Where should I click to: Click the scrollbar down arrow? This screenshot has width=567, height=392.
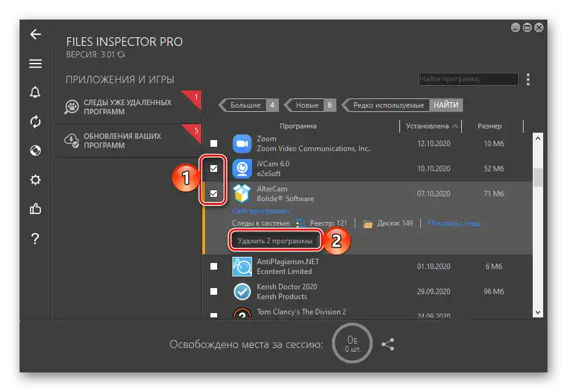click(x=538, y=312)
